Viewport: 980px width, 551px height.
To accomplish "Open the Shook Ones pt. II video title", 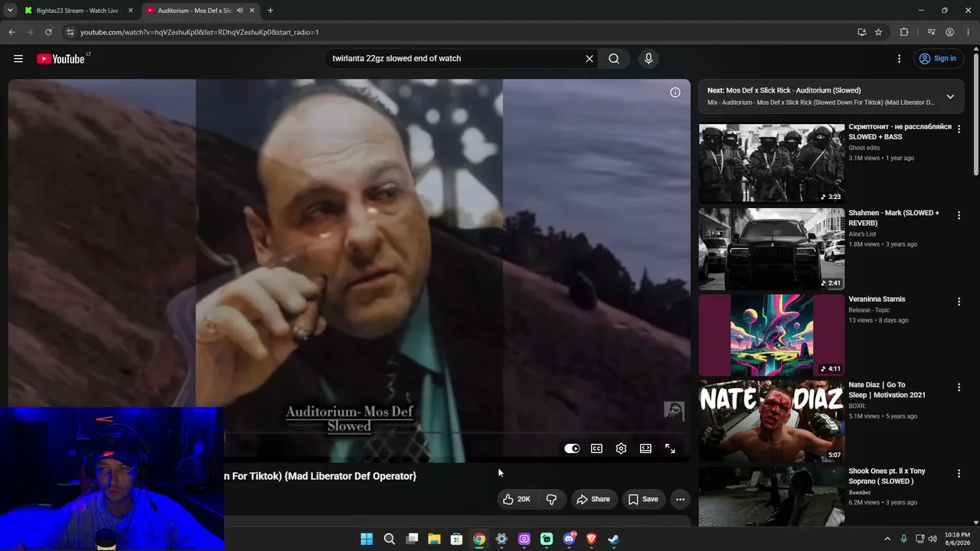I will point(887,476).
